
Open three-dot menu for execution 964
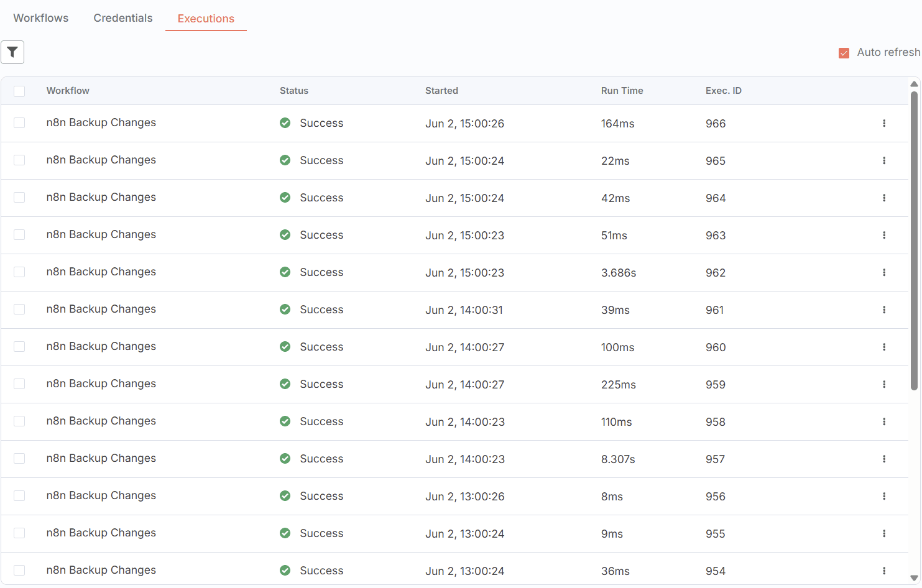(x=883, y=198)
